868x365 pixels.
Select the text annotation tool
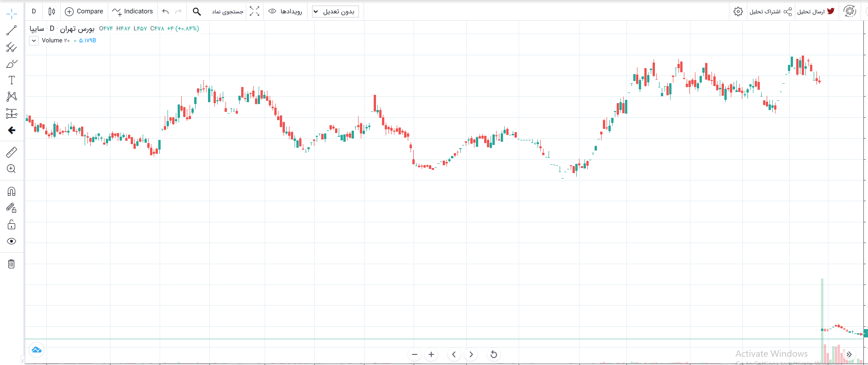12,80
